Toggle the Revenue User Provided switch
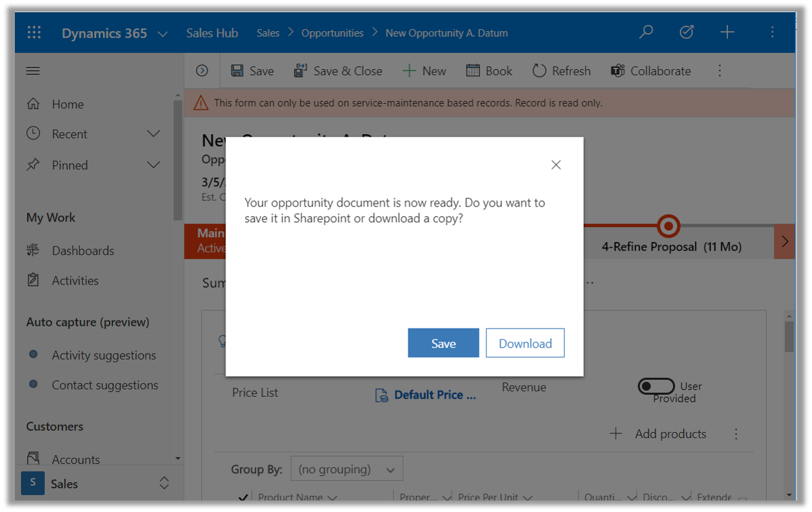Screen dimensions: 812x512 [x=656, y=386]
